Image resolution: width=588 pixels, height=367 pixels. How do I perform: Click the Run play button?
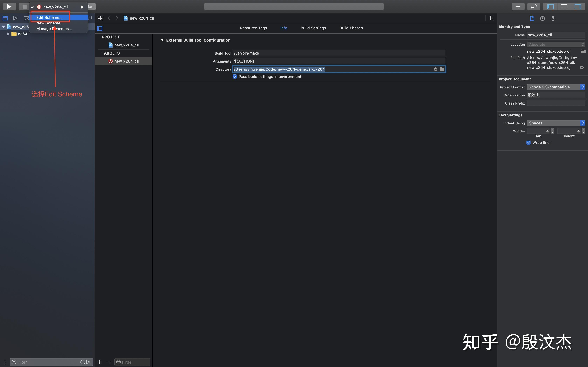click(x=9, y=7)
